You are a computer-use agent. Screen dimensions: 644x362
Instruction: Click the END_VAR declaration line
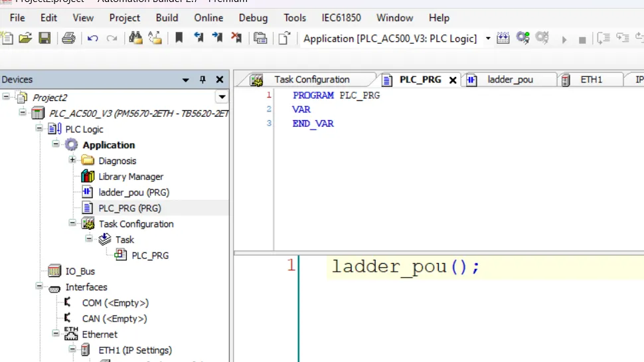(x=313, y=124)
